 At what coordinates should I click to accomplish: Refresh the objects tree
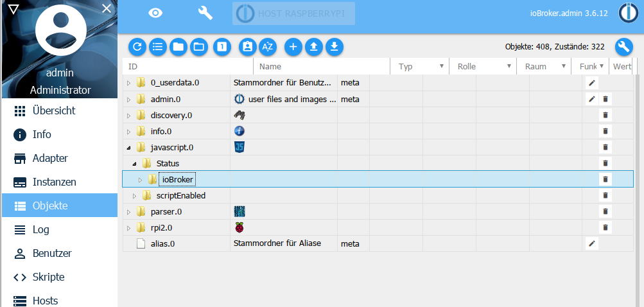tap(137, 47)
